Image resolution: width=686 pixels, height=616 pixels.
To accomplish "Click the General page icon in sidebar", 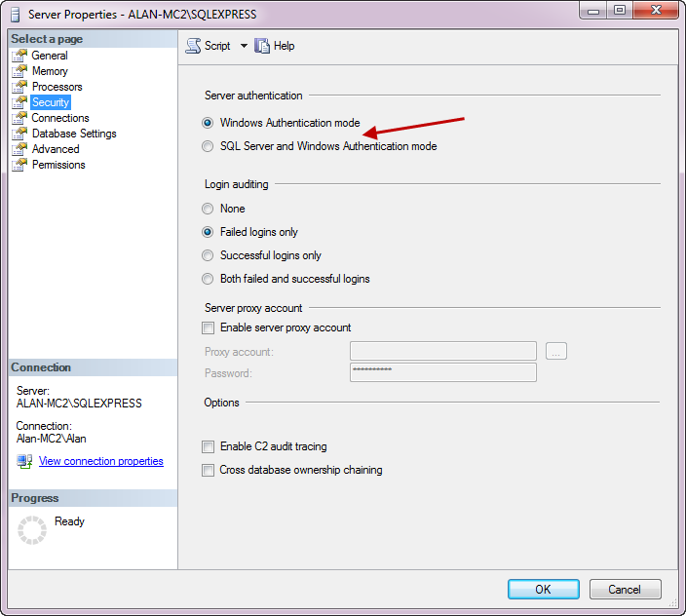I will pos(19,56).
